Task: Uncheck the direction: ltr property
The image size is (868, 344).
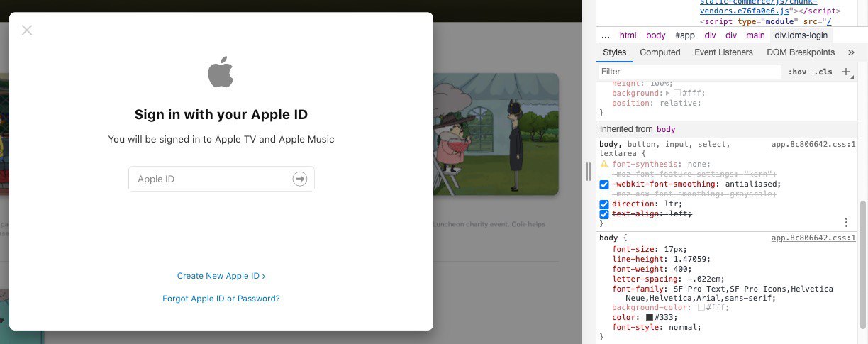Action: click(604, 204)
